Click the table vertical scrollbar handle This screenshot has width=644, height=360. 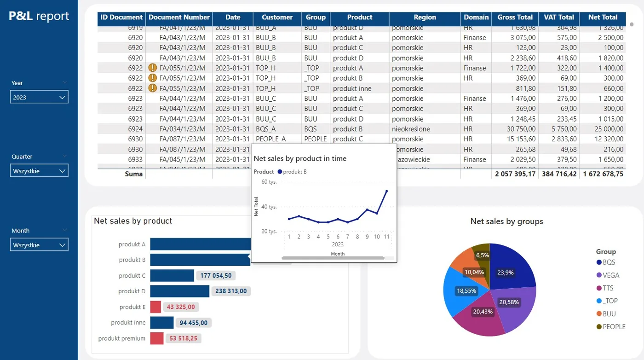(632, 24)
